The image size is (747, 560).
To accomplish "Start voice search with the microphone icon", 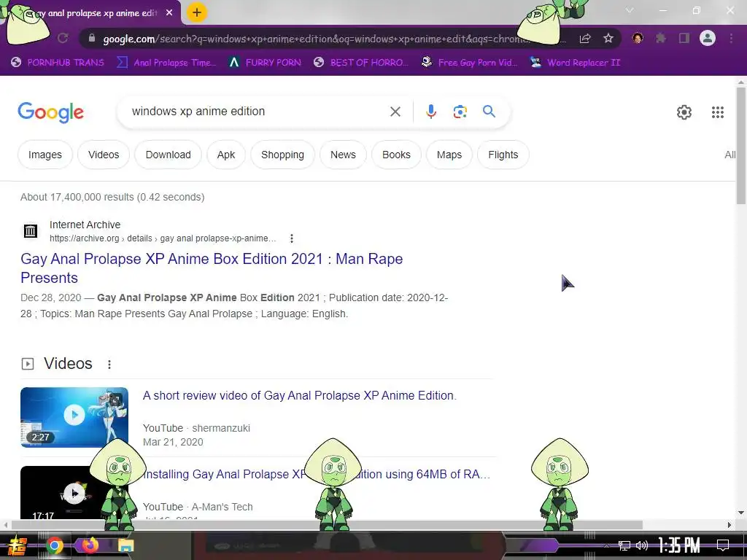I will coord(430,112).
